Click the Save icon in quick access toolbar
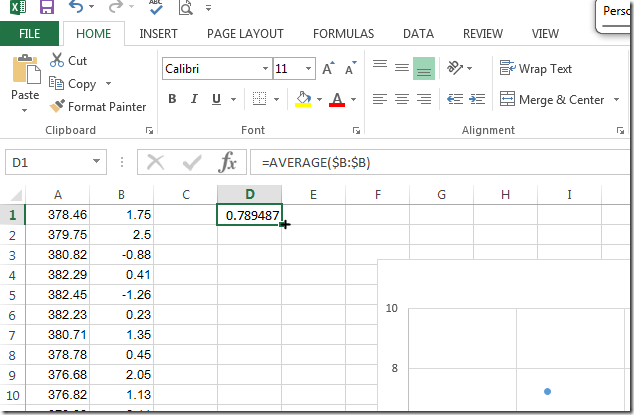Image resolution: width=634 pixels, height=415 pixels. [45, 8]
